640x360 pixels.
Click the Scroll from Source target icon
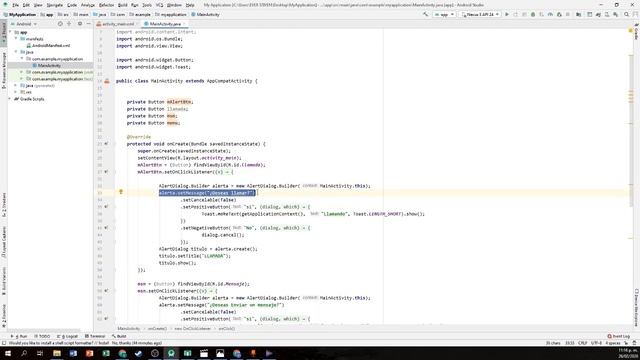pos(60,24)
